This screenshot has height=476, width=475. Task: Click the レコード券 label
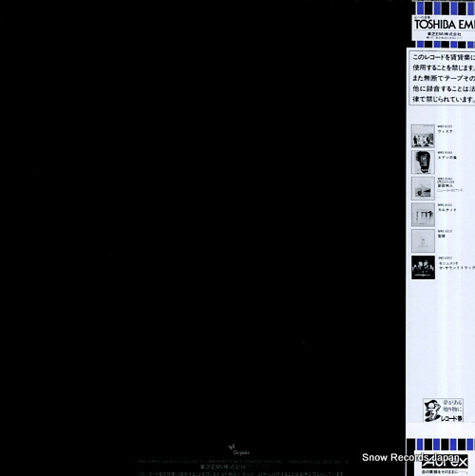pos(452,418)
